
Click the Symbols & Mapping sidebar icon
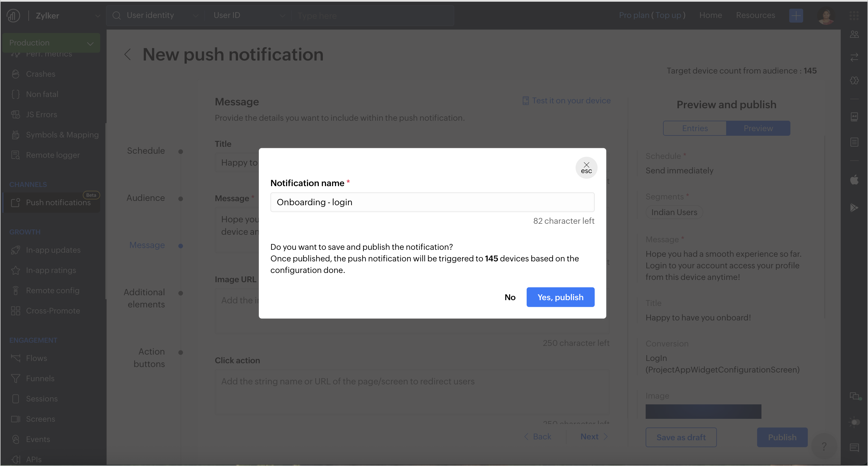click(x=15, y=135)
